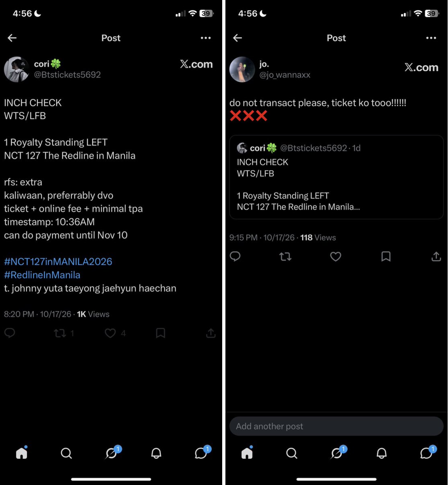
Task: Reply to cori's INCH CHECK post
Action: pyautogui.click(x=10, y=333)
